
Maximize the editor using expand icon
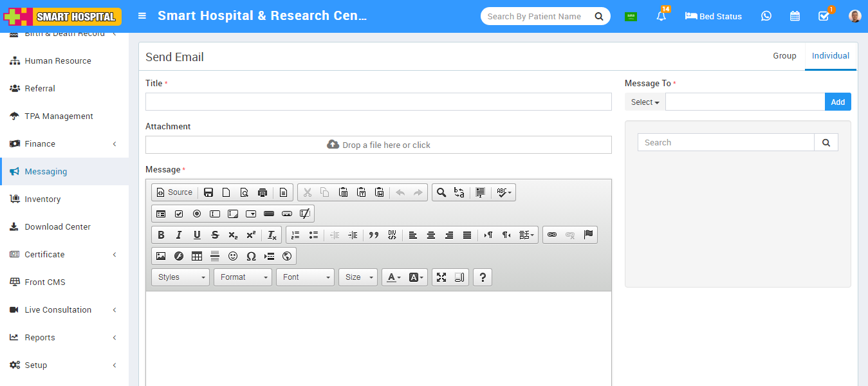click(x=441, y=277)
